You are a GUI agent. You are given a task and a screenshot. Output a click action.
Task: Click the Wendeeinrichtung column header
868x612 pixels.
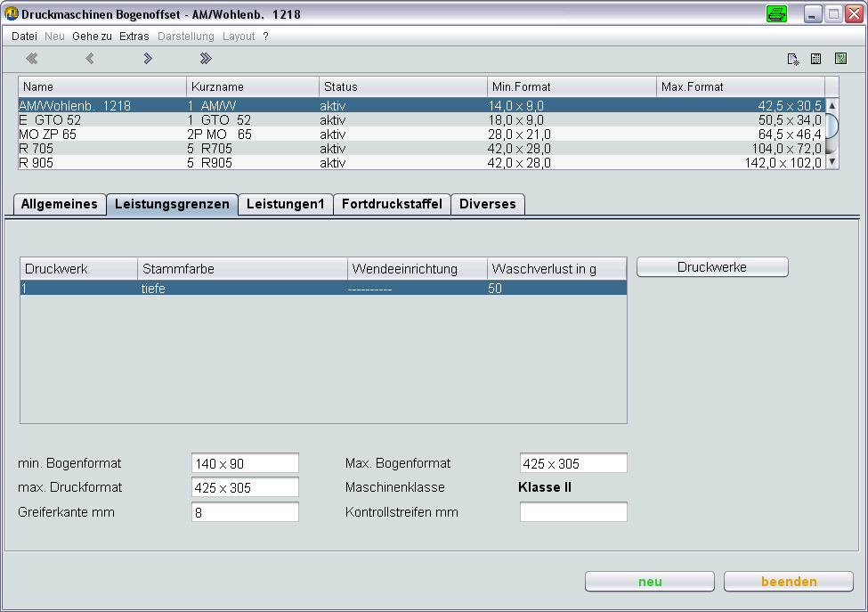click(418, 269)
